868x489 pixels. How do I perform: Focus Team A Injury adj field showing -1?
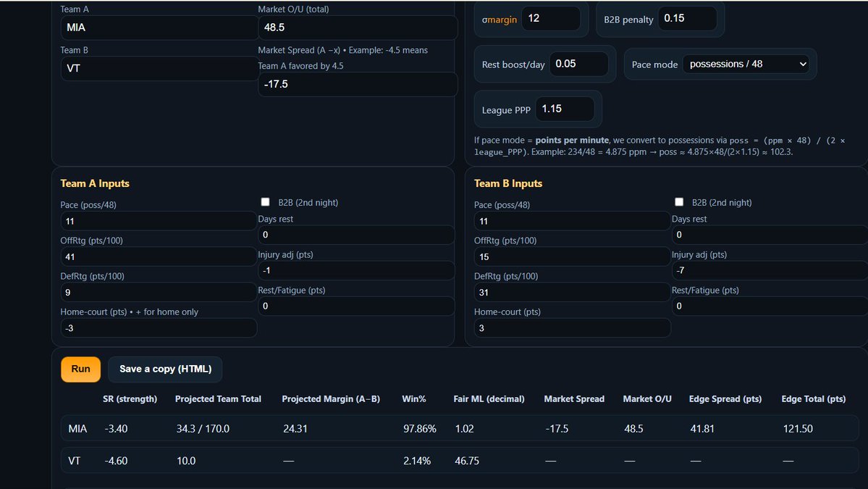coord(355,270)
